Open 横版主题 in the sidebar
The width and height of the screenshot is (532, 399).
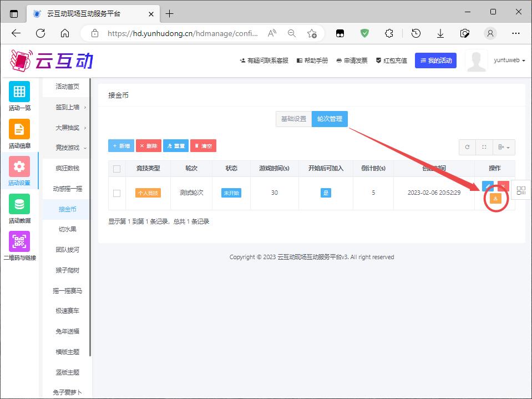(68, 352)
